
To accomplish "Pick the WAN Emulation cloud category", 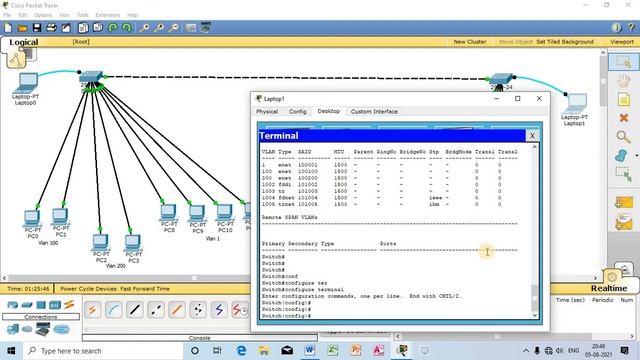I will tap(27, 329).
